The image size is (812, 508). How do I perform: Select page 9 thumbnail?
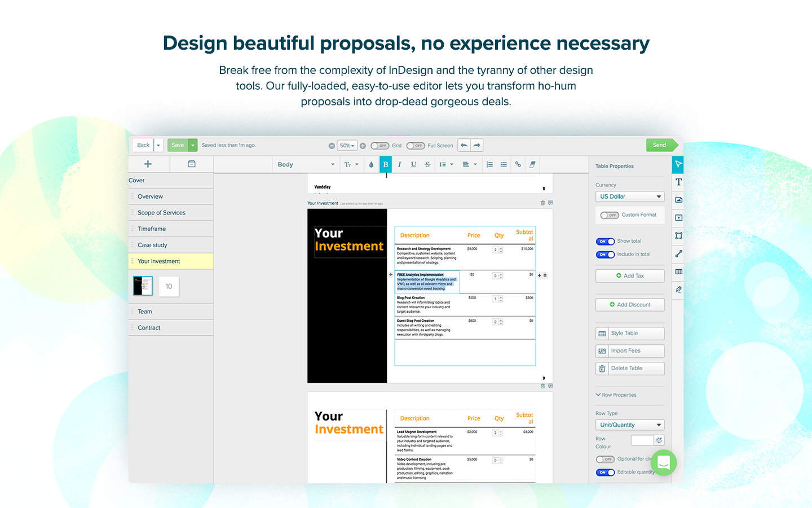(x=143, y=286)
